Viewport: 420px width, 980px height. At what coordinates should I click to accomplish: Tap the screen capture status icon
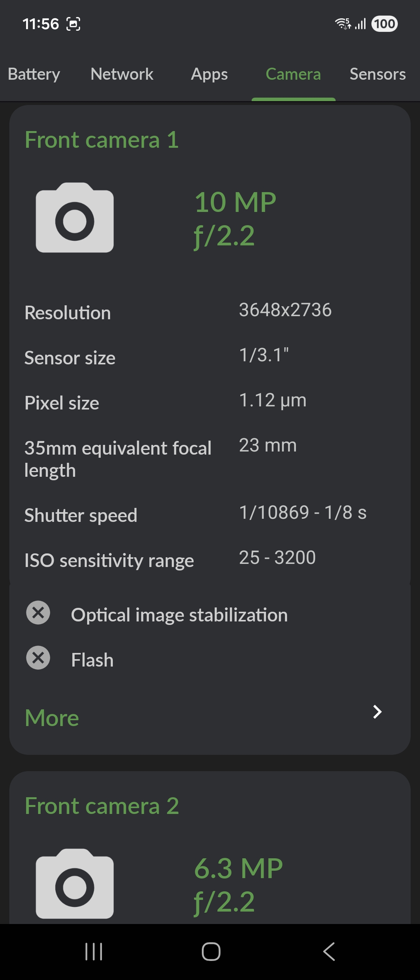pos(73,24)
